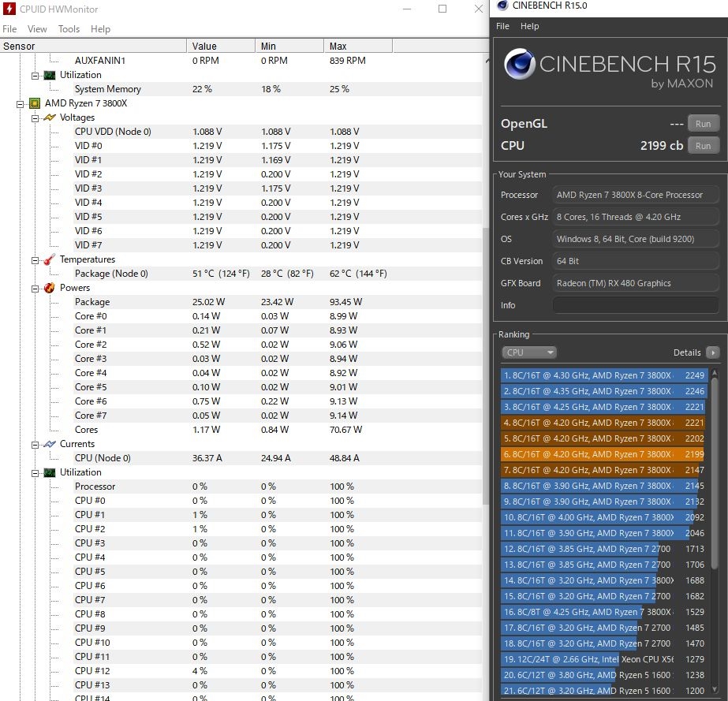Collapse the Utilization node above System Memory

(x=35, y=76)
